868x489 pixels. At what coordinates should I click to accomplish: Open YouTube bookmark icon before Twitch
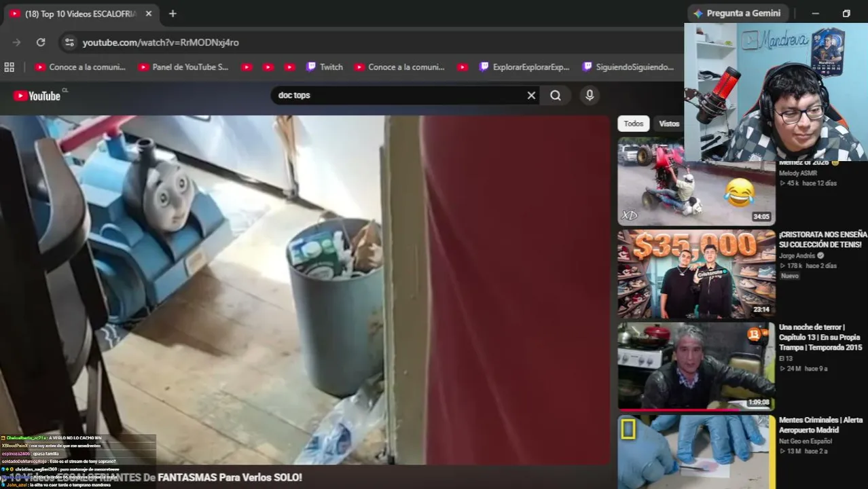coord(289,67)
